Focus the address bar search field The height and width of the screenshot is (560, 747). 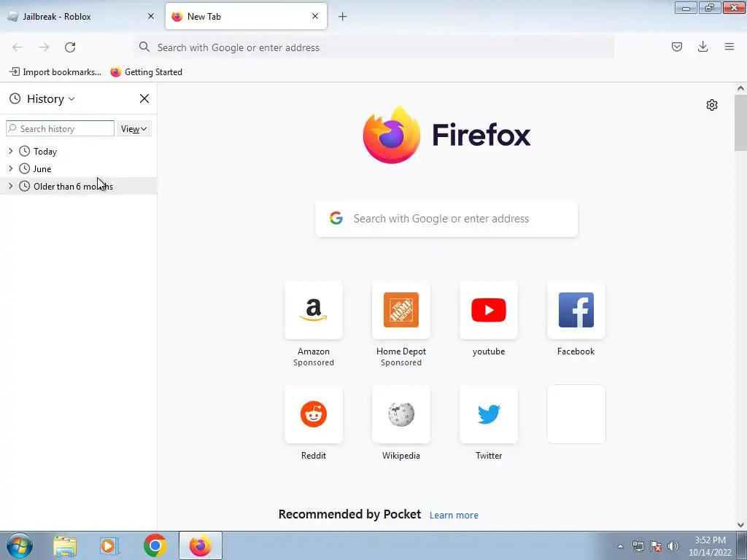pyautogui.click(x=374, y=47)
